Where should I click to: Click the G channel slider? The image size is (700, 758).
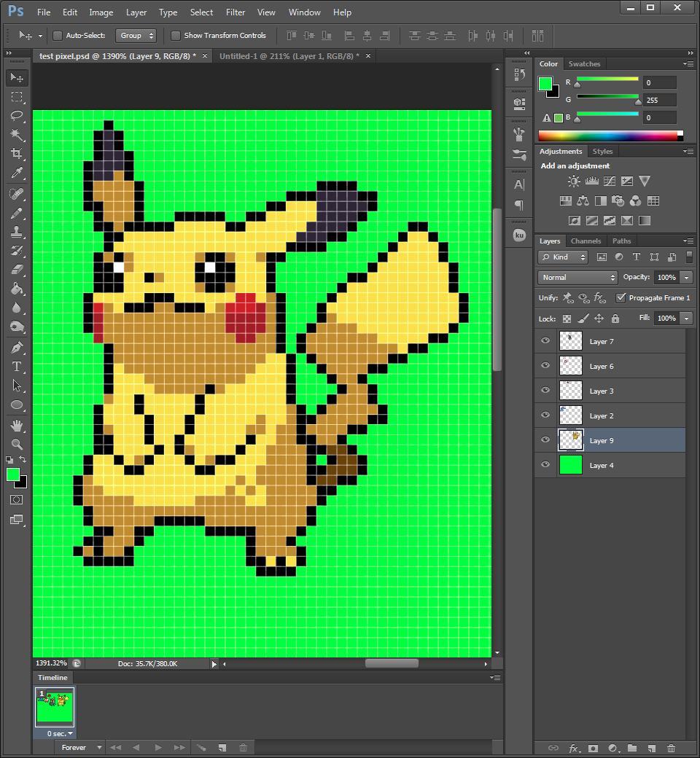pyautogui.click(x=607, y=98)
